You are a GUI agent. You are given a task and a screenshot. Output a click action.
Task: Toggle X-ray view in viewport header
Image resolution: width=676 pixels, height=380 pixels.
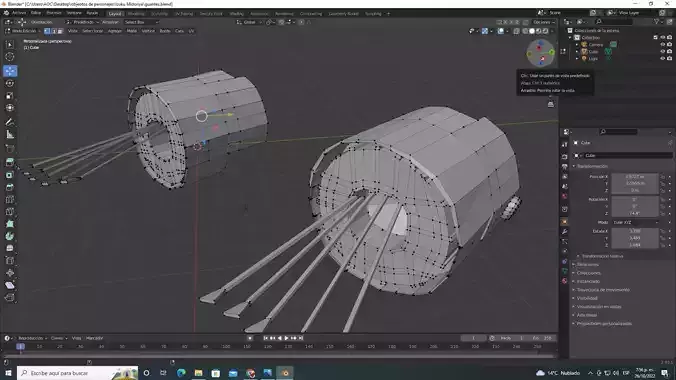[516, 31]
